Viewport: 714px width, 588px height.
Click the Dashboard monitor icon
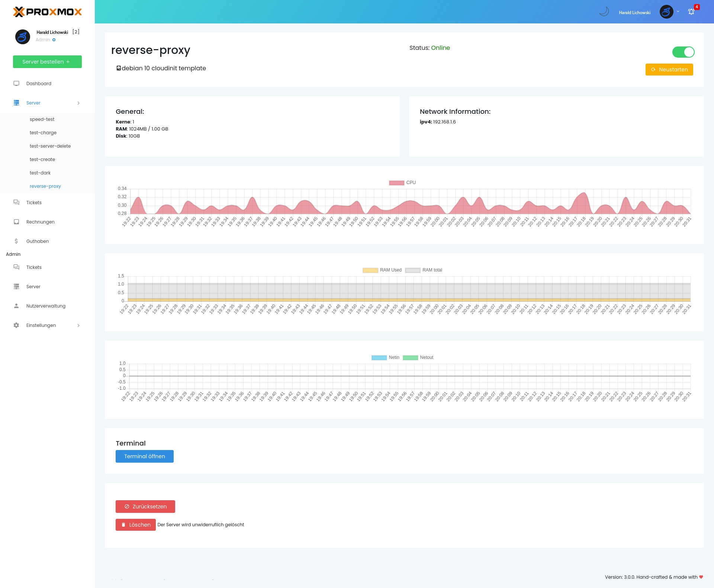coord(16,83)
